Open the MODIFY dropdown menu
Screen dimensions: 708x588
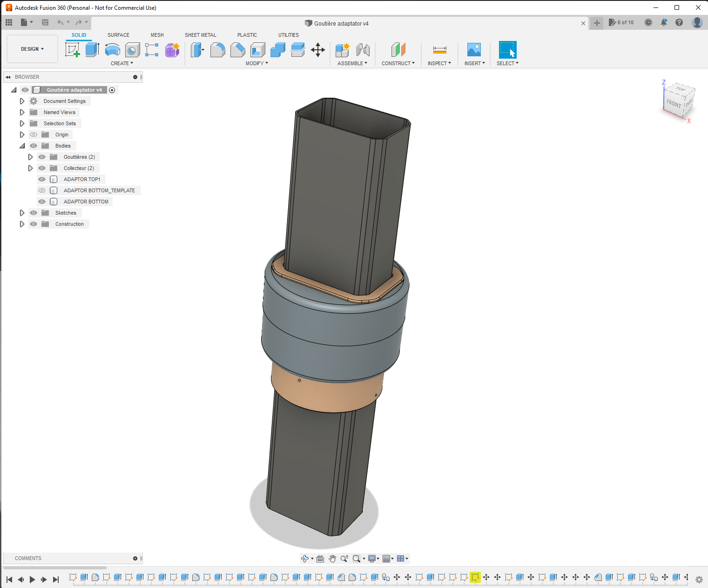point(257,63)
